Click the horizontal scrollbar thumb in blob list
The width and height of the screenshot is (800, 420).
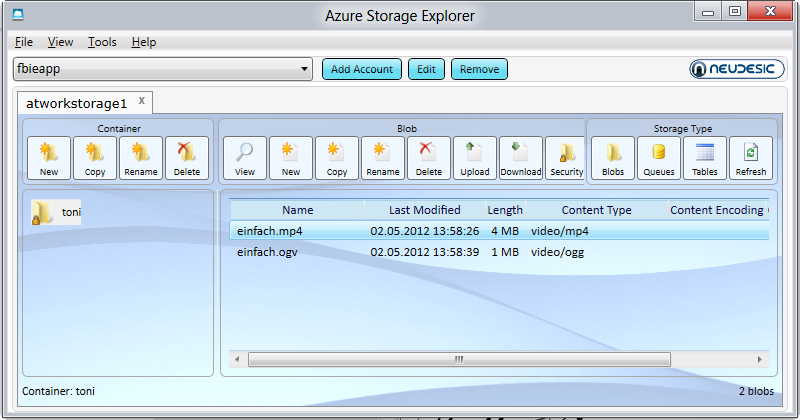pos(458,359)
